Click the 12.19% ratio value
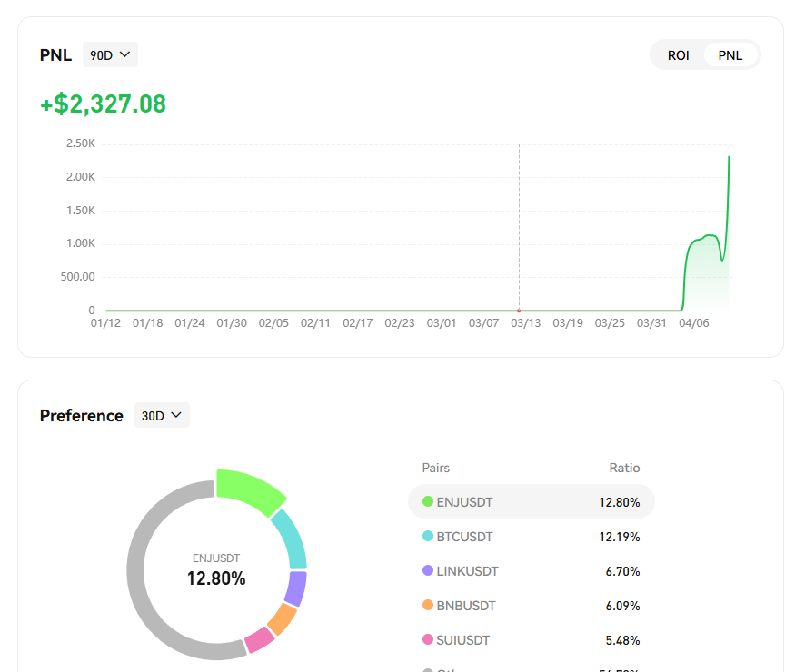The image size is (795, 672). (x=619, y=537)
